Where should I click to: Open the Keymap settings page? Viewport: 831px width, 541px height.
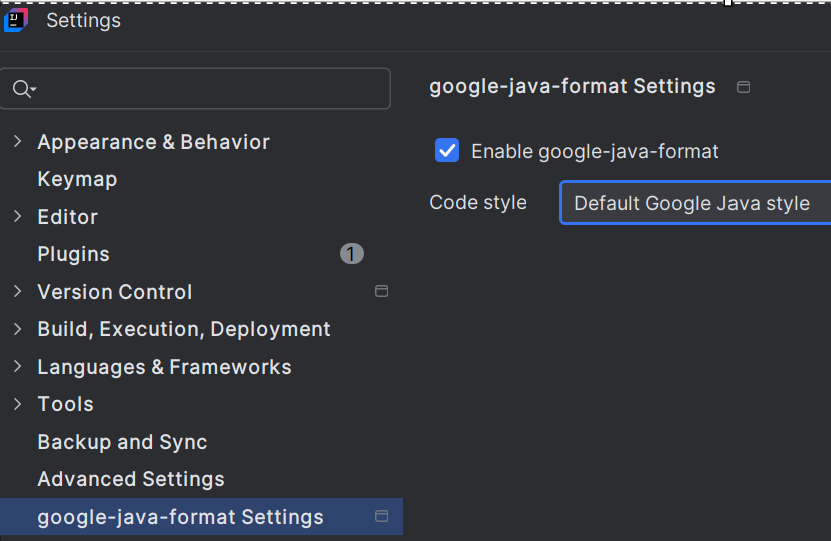[77, 179]
